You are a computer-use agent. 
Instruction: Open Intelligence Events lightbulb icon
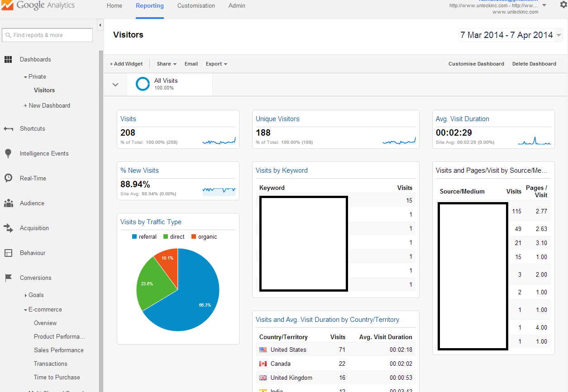click(8, 153)
